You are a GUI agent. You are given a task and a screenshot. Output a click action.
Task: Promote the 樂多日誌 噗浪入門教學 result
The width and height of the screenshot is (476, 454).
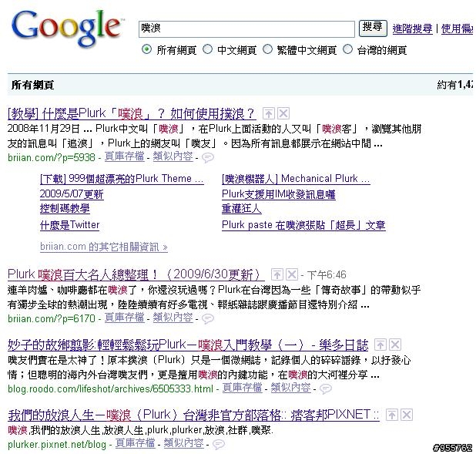point(380,345)
